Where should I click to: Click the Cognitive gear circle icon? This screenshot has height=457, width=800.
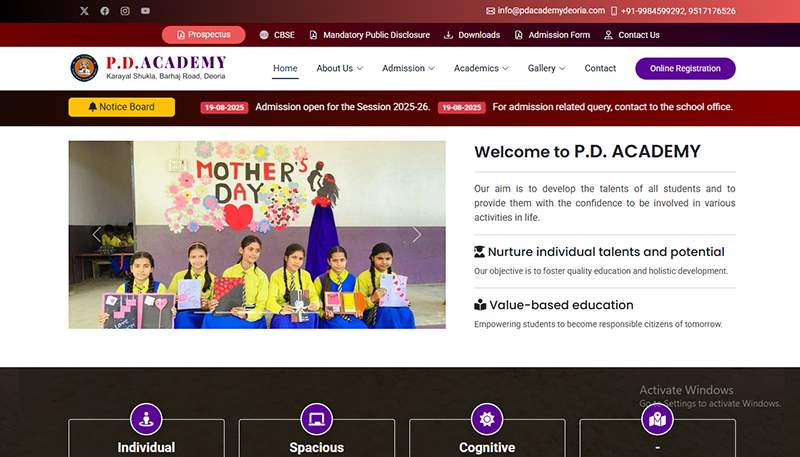point(487,418)
